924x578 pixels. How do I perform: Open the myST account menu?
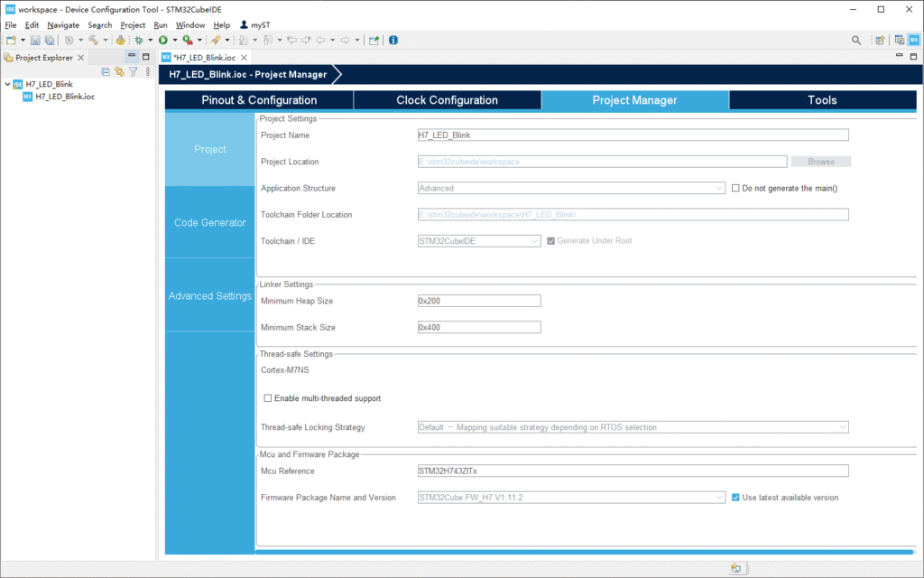click(x=255, y=24)
